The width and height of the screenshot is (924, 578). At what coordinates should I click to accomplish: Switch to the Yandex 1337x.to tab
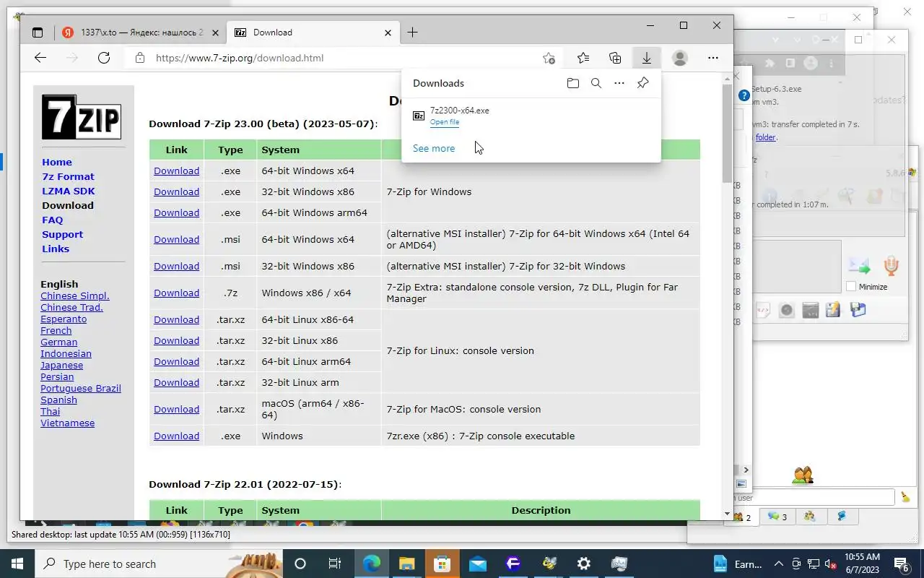click(141, 33)
